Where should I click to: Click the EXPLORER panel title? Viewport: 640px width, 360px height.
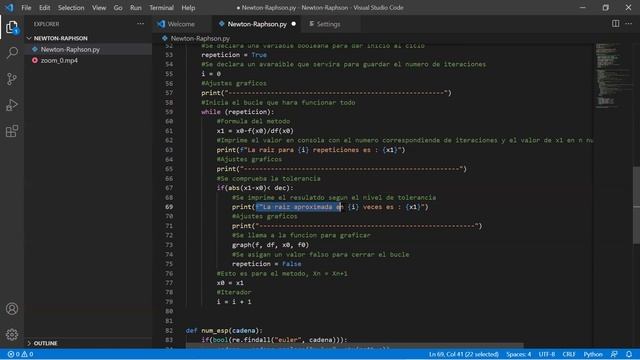click(x=46, y=24)
